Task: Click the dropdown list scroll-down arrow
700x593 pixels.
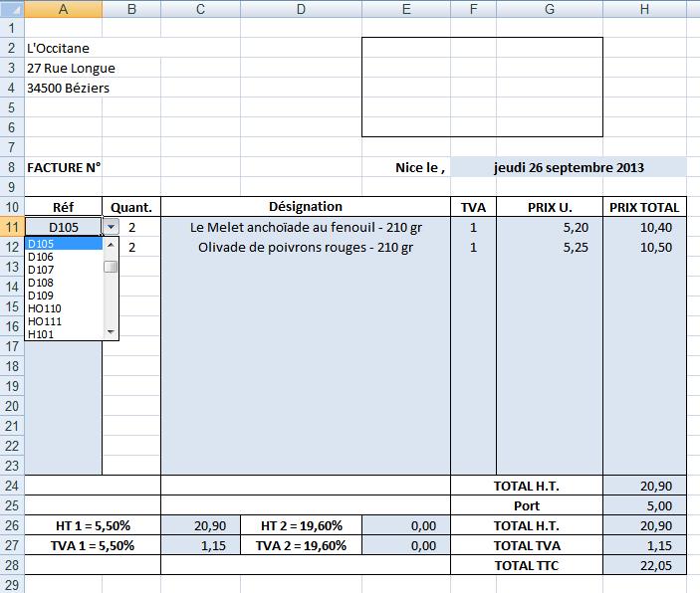Action: pyautogui.click(x=112, y=332)
